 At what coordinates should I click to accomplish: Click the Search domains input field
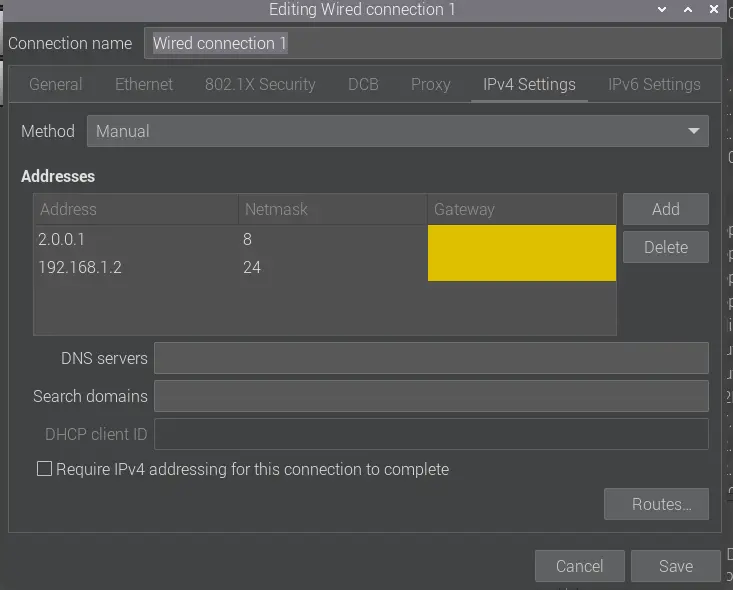431,396
